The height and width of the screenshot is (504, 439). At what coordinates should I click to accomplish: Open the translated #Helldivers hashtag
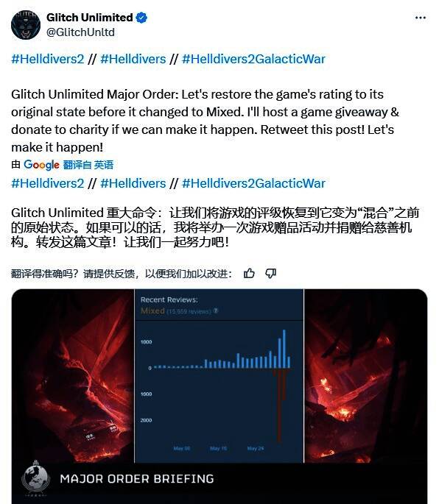tap(133, 183)
